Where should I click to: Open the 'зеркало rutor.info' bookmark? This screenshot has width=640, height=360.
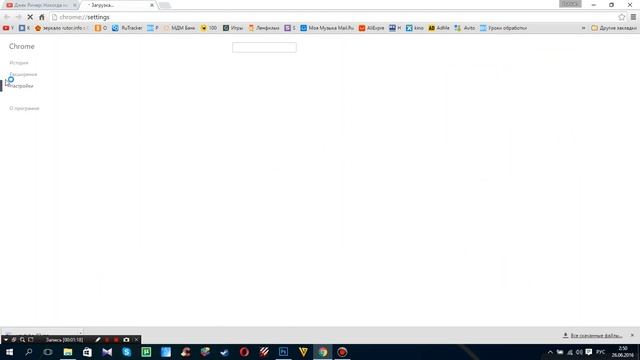[x=61, y=28]
